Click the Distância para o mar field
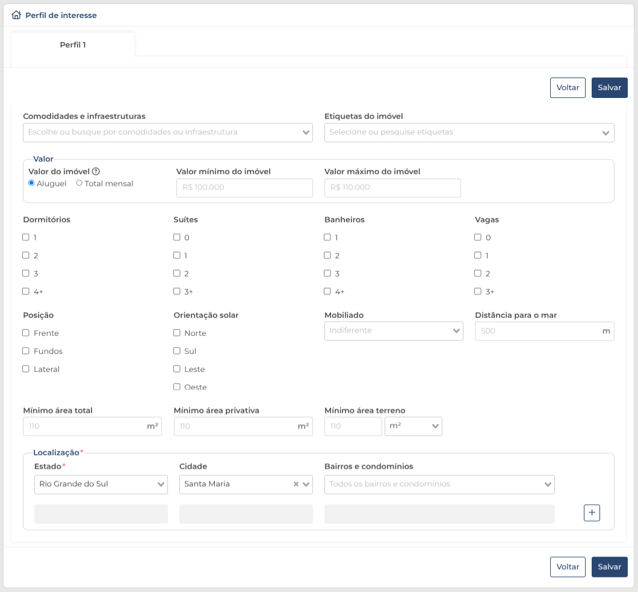 (x=544, y=331)
